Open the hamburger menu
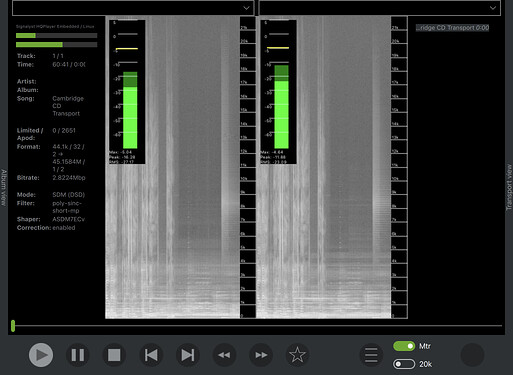Image resolution: width=513 pixels, height=375 pixels. pyautogui.click(x=371, y=355)
